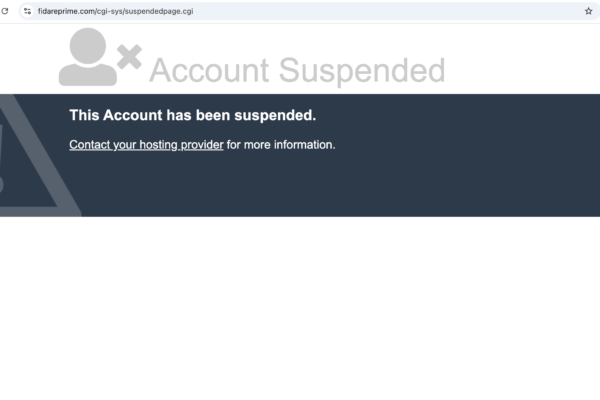Click the grey user silhouette icon
The image size is (600, 400).
click(87, 57)
